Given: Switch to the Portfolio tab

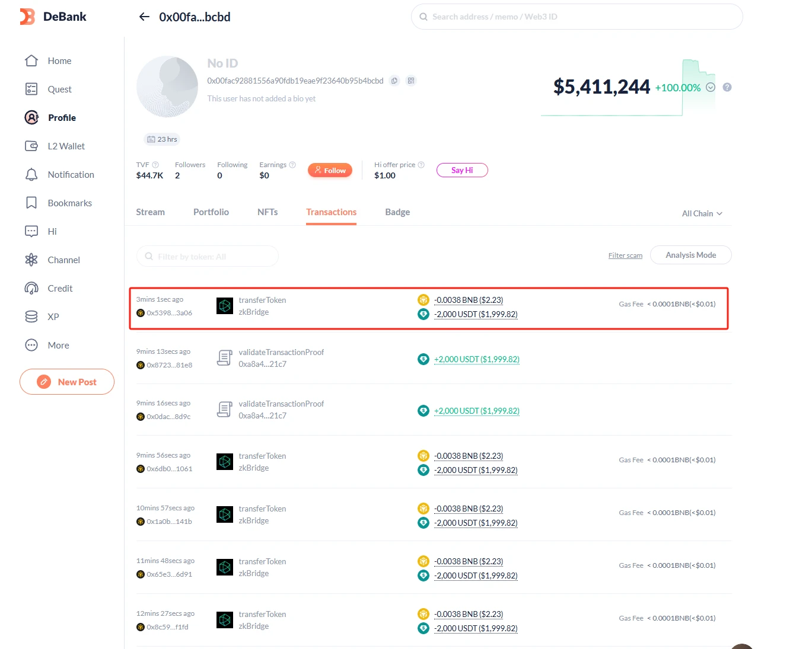Looking at the screenshot, I should pos(211,212).
